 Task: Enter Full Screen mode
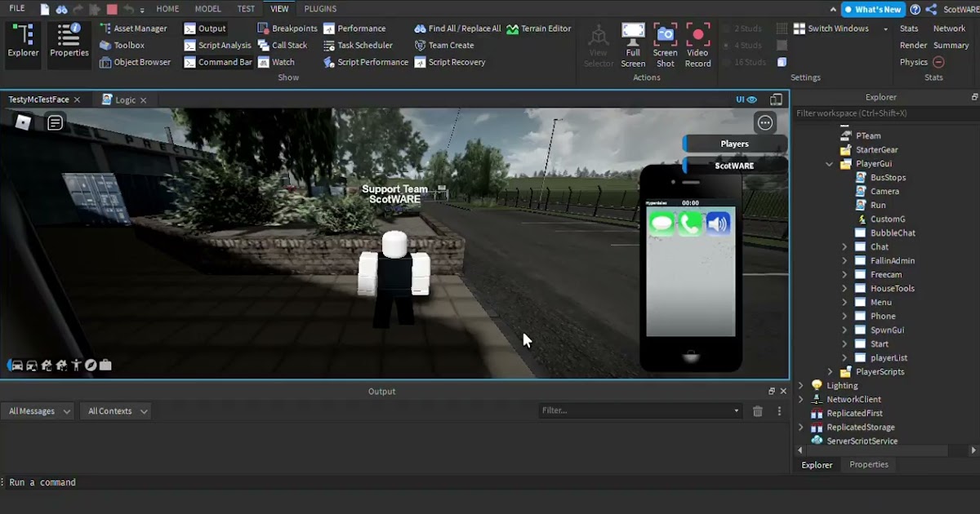[633, 45]
